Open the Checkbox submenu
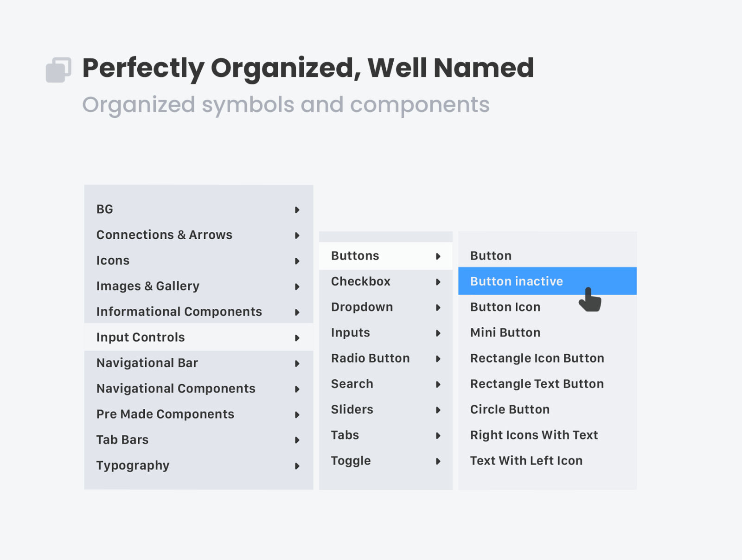The width and height of the screenshot is (742, 560). 361,281
